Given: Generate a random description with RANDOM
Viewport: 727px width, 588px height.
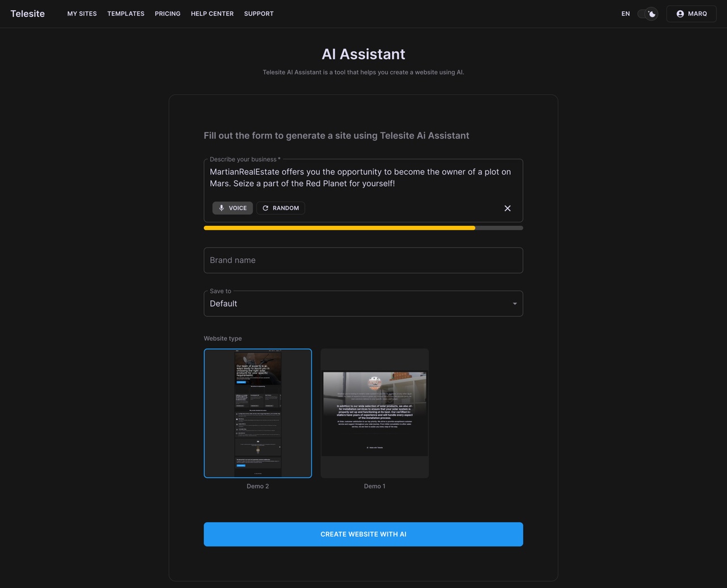Looking at the screenshot, I should (281, 208).
